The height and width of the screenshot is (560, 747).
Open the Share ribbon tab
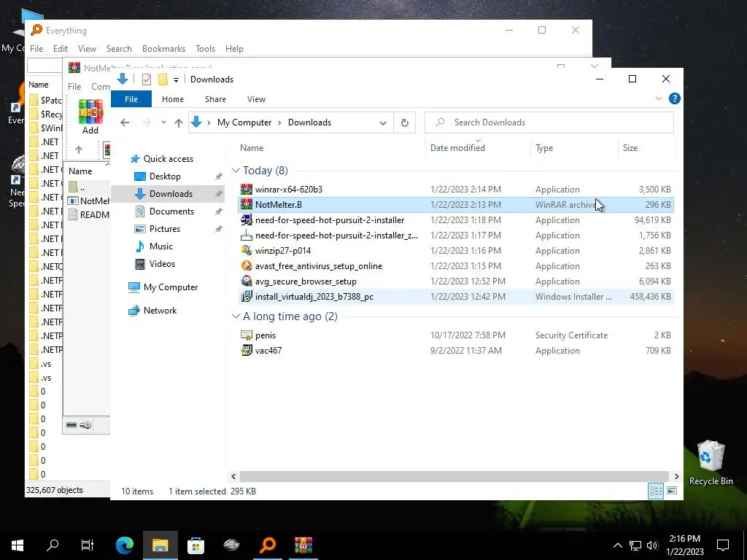[x=215, y=99]
